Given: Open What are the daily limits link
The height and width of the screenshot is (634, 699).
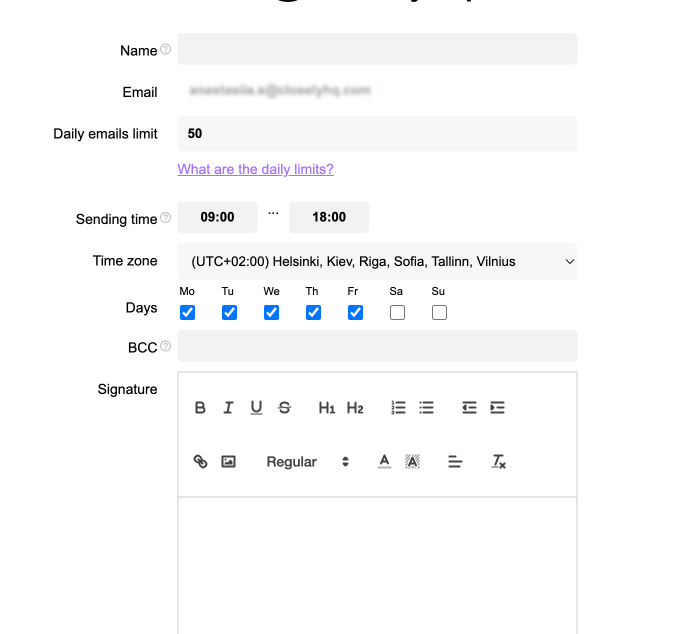Looking at the screenshot, I should 255,169.
